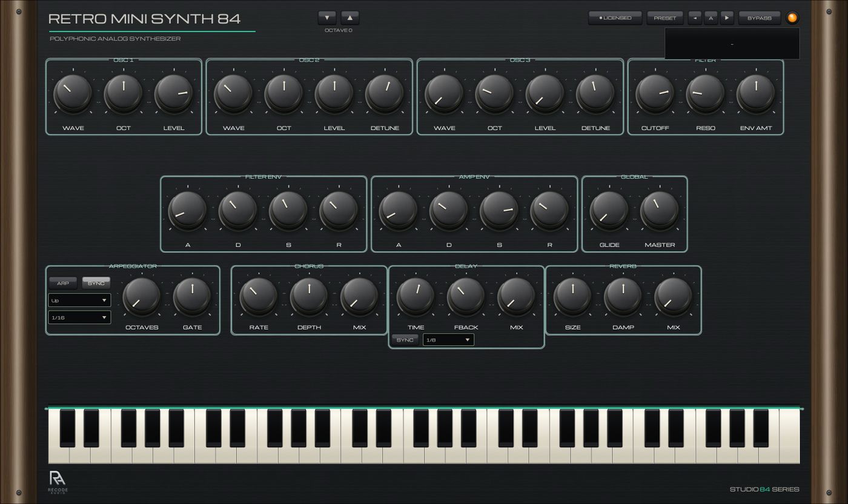
Task: Open the PRESET menu
Action: pyautogui.click(x=664, y=18)
